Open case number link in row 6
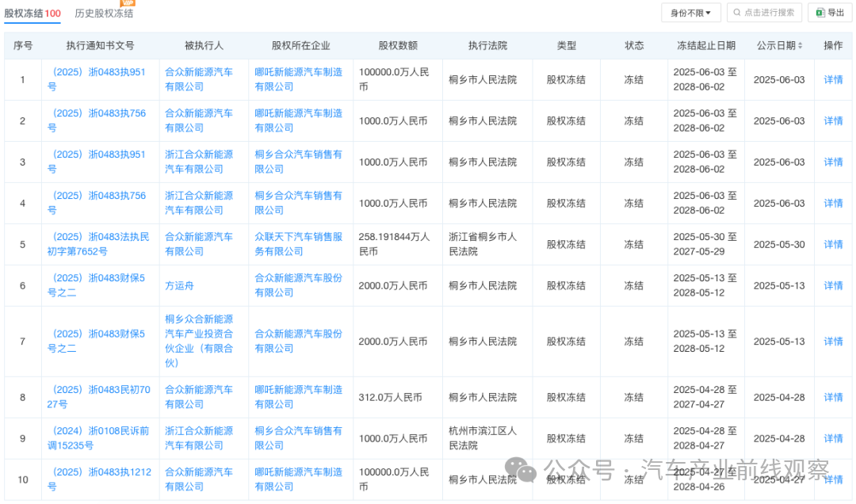The height and width of the screenshot is (504, 856). pos(96,285)
